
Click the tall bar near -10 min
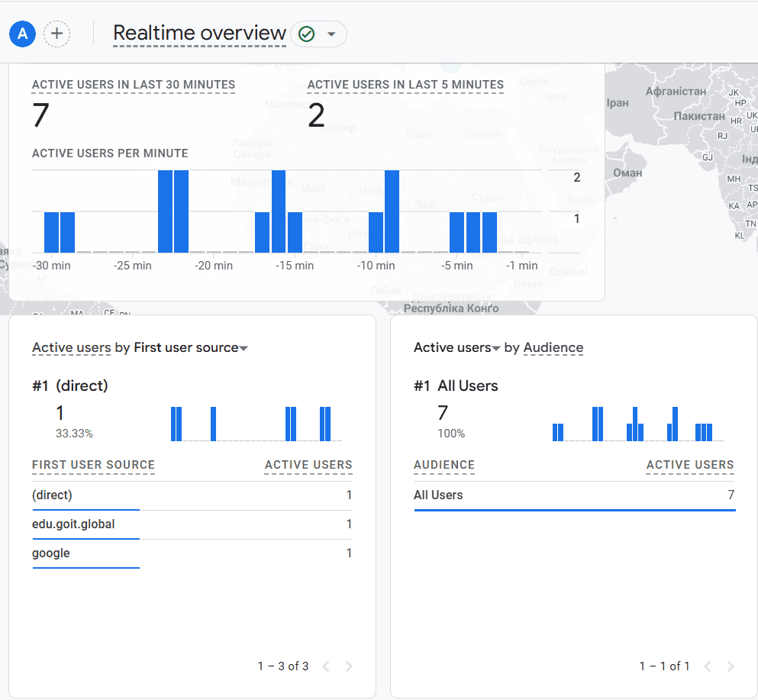[392, 211]
